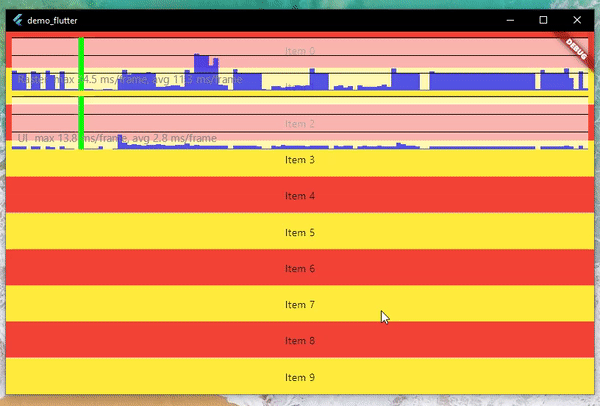
Task: Select the Item 6 row
Action: pos(300,268)
